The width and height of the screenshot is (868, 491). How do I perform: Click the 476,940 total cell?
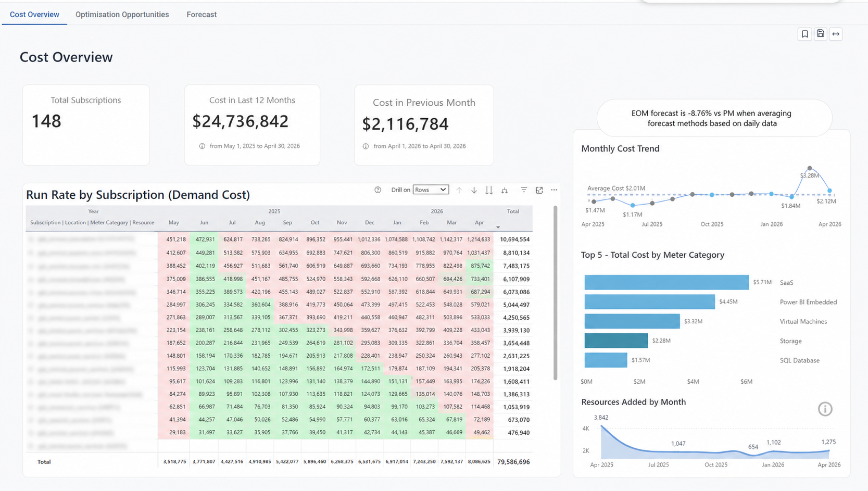tap(519, 433)
